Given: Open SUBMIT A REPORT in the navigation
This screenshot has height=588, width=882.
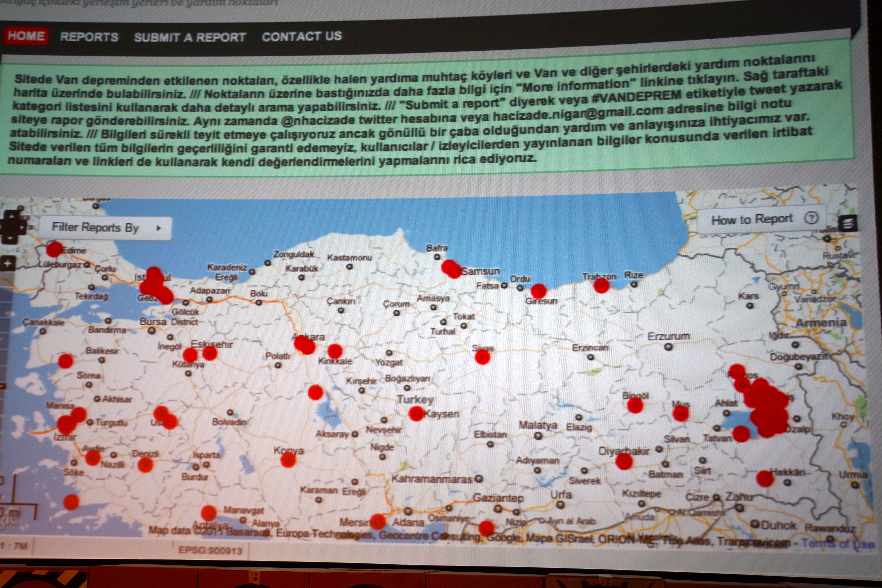Looking at the screenshot, I should tap(190, 37).
